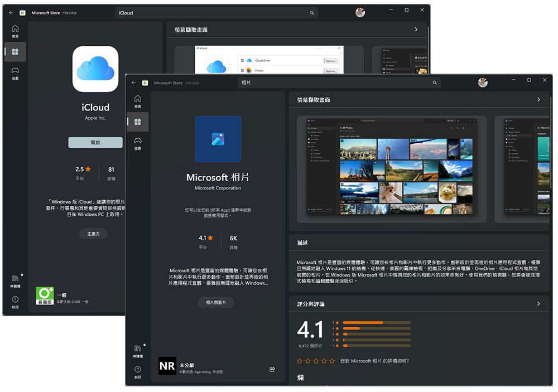Image resolution: width=558 pixels, height=392 pixels.
Task: Click the 普通級 age rating badge
Action: pyautogui.click(x=45, y=296)
